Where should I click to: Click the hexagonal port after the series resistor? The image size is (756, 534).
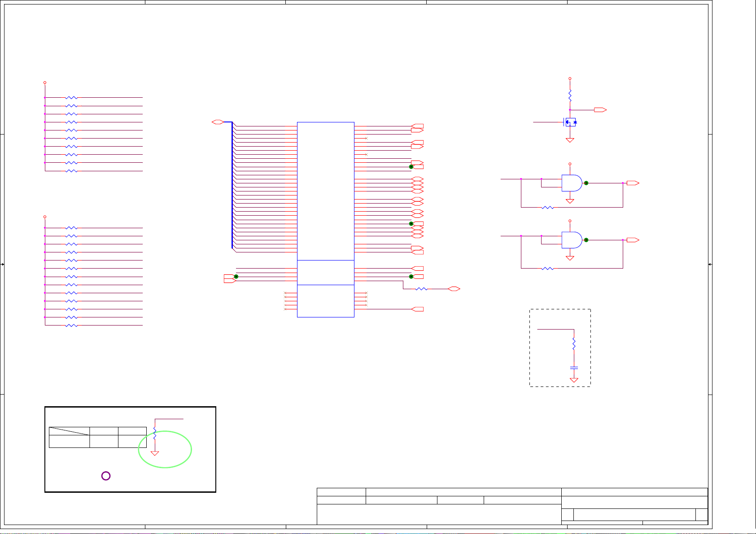[x=454, y=289]
